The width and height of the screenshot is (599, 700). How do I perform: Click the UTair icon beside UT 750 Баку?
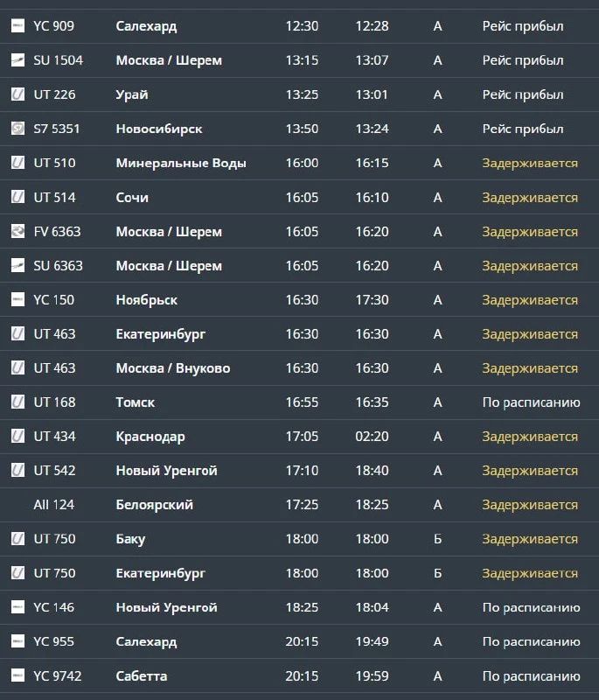coord(17,539)
